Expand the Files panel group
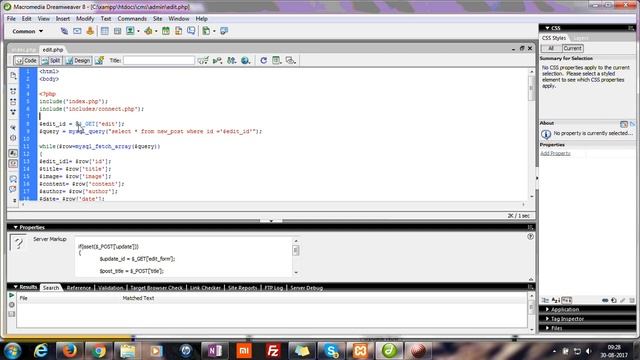This screenshot has height=360, width=640. pyautogui.click(x=547, y=328)
